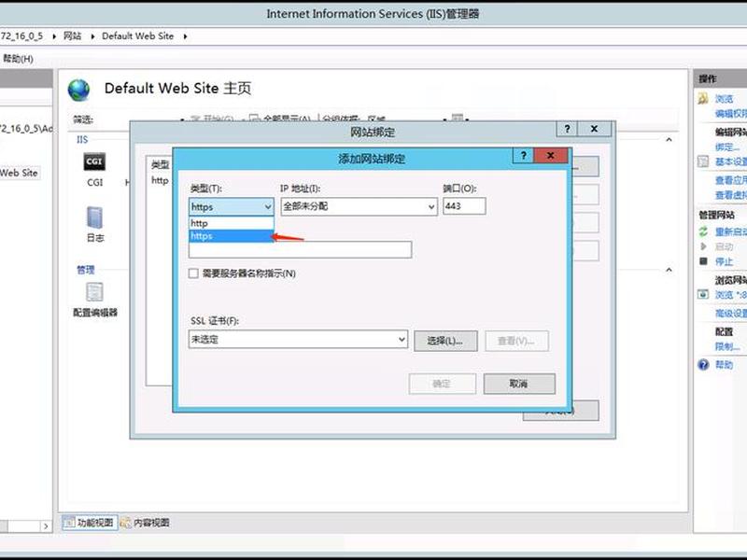Viewport: 747px width, 560px height.
Task: Expand breadcrumb arrow after Default Web Site
Action: click(x=185, y=36)
